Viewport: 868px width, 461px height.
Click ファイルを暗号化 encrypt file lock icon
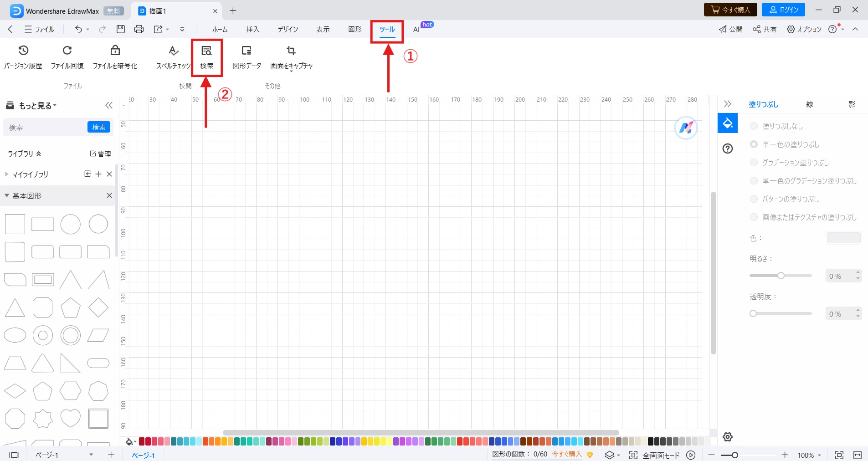tap(115, 50)
